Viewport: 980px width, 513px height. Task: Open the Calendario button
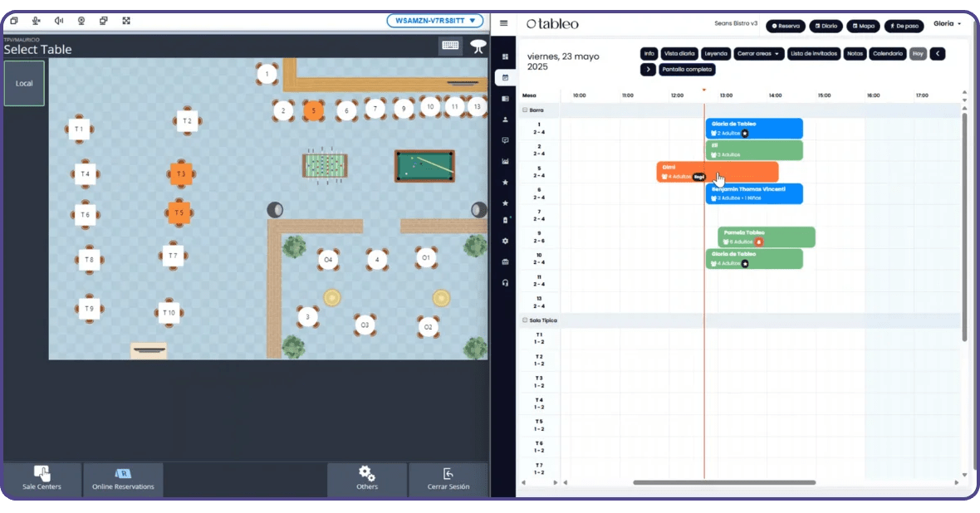(x=888, y=54)
